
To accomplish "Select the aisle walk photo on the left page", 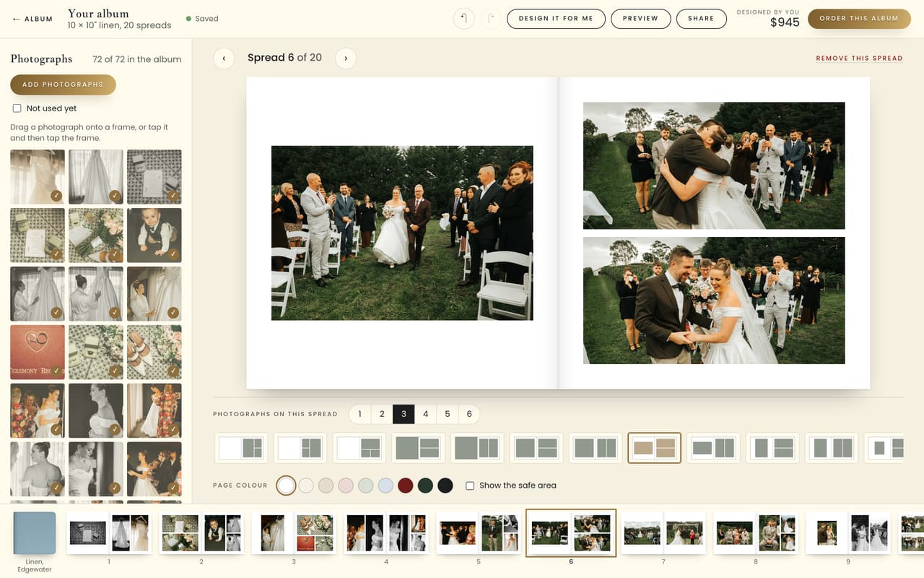I will [x=402, y=233].
